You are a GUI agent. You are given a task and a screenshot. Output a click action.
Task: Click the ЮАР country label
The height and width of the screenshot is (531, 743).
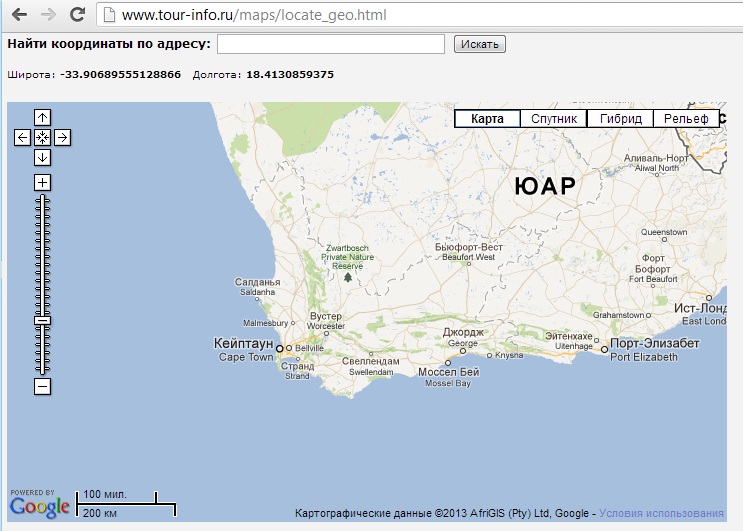pyautogui.click(x=545, y=186)
